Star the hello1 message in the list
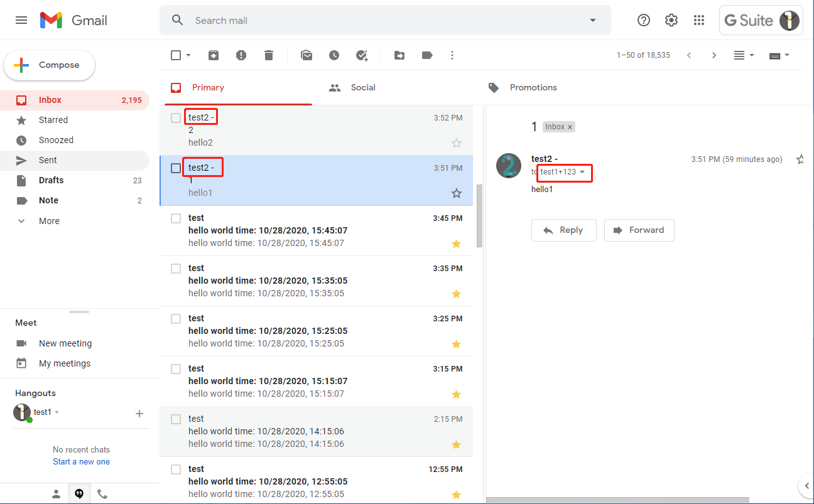This screenshot has width=814, height=504. pos(457,193)
